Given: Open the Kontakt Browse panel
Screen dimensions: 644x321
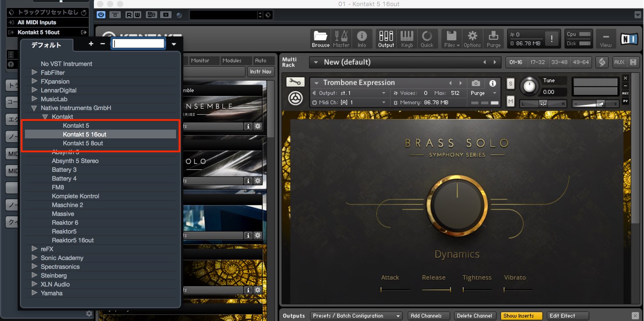Looking at the screenshot, I should (x=320, y=39).
